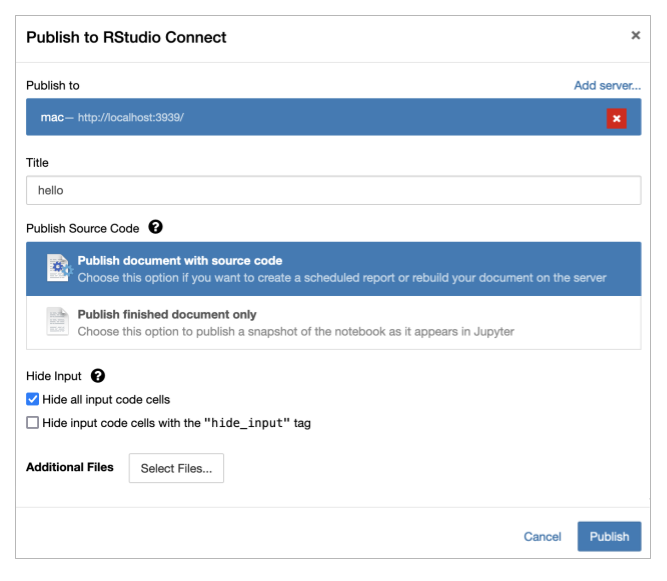Image resolution: width=667 pixels, height=581 pixels.
Task: Choose Publish document with source code
Action: point(334,269)
